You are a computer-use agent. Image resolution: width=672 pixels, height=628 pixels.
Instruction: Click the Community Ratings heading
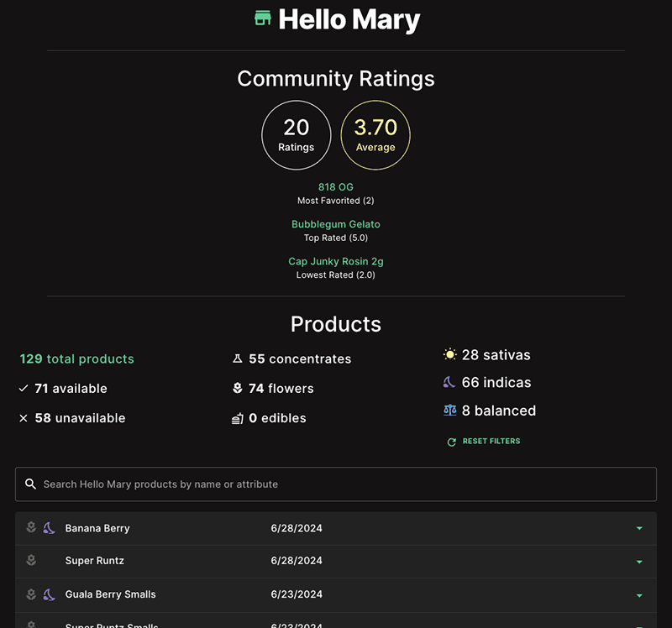tap(335, 79)
